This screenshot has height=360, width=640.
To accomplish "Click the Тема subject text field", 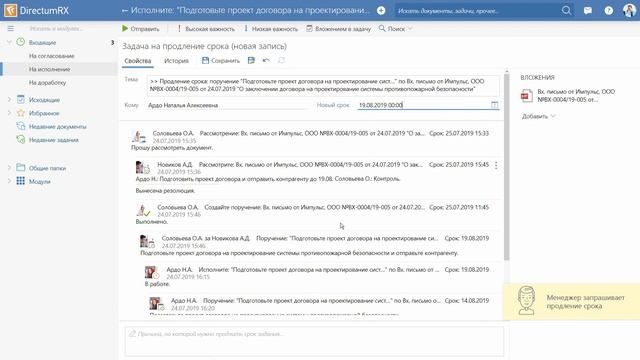I will pos(323,85).
